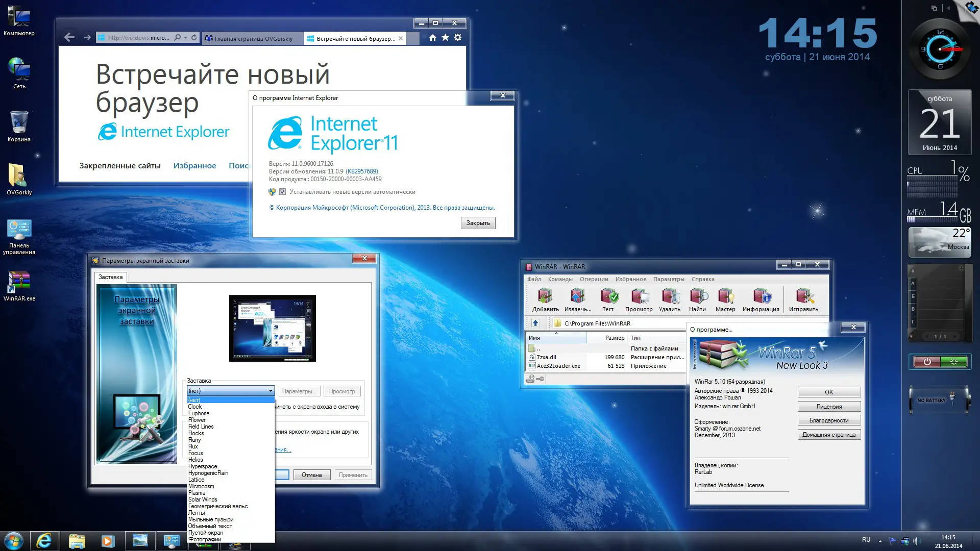Open WinRAR Операции menu
The width and height of the screenshot is (980, 551).
(x=594, y=279)
